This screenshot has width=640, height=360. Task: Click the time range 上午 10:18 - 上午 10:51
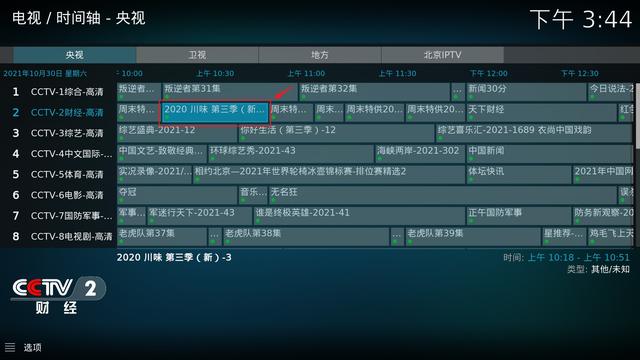pos(579,258)
